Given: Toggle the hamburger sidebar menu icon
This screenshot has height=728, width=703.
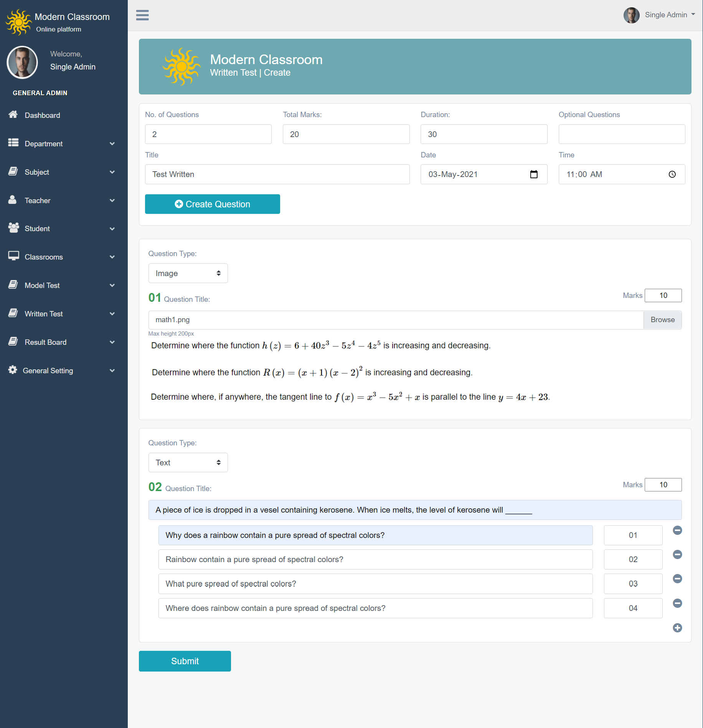Looking at the screenshot, I should (142, 15).
